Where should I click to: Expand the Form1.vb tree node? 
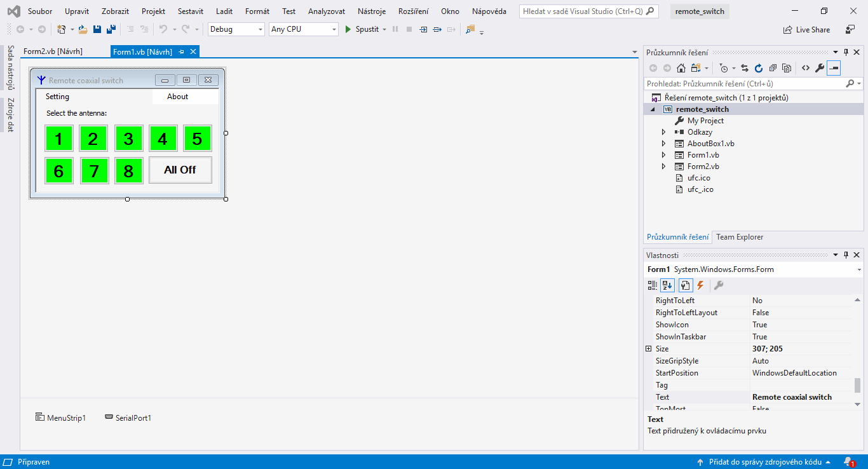tap(663, 155)
